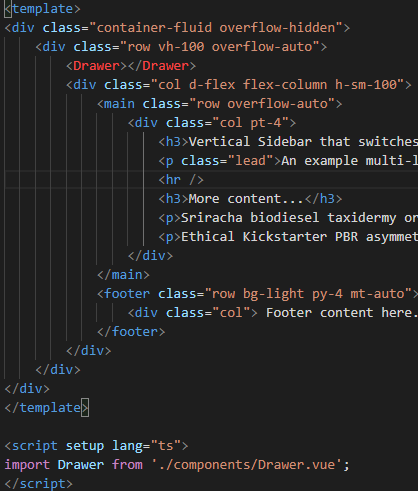Image resolution: width=418 pixels, height=491 pixels.
Task: Click the opening footer tag name
Action: pyautogui.click(x=127, y=294)
